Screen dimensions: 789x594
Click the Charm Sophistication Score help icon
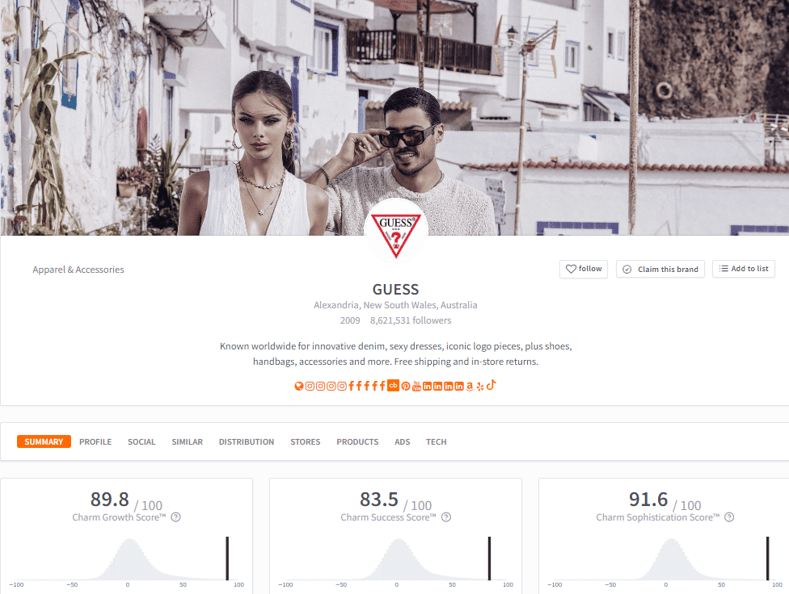(x=729, y=517)
